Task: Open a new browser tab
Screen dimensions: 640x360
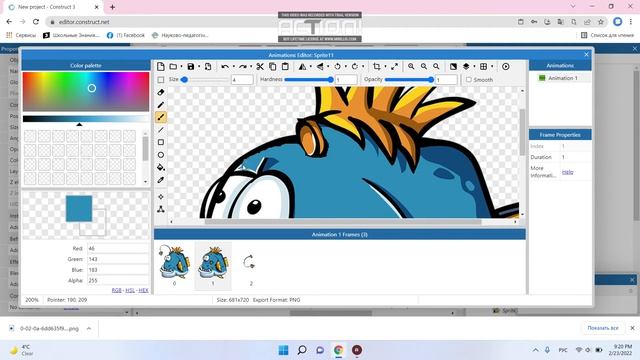Action: point(112,7)
